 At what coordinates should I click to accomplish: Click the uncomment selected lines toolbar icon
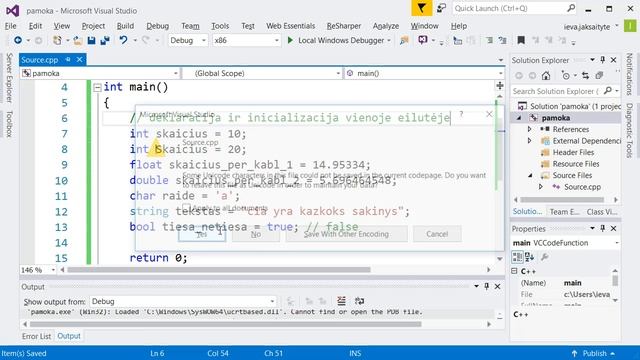tap(502, 40)
